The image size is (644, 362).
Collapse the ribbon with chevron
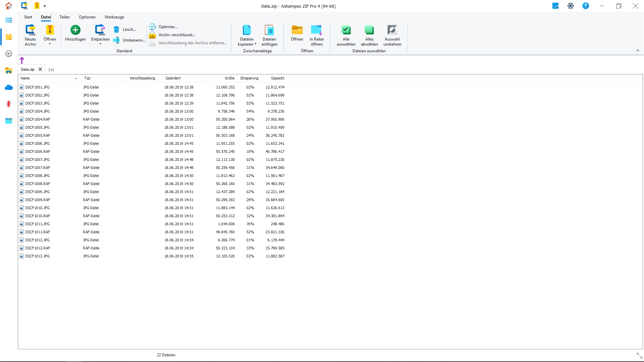tap(638, 51)
